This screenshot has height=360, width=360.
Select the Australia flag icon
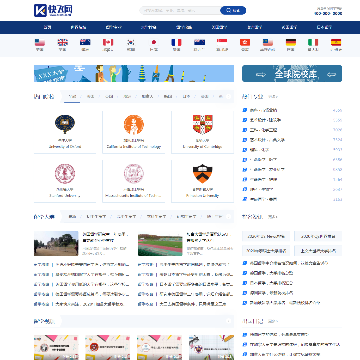click(85, 42)
